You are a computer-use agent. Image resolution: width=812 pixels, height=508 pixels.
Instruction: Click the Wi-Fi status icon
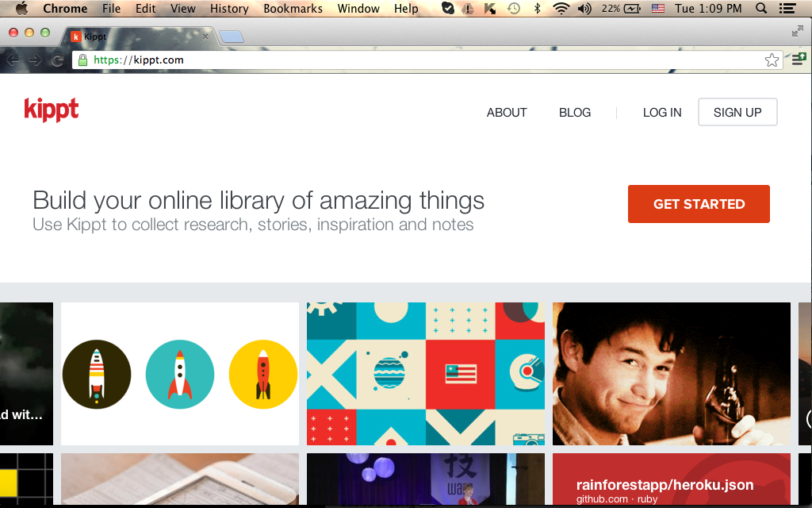[x=561, y=8]
